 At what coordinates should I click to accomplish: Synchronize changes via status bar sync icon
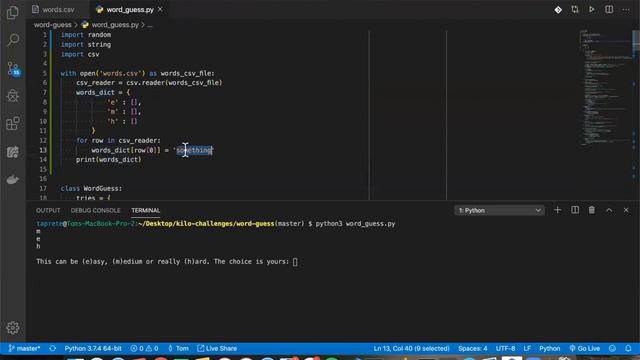[x=52, y=348]
